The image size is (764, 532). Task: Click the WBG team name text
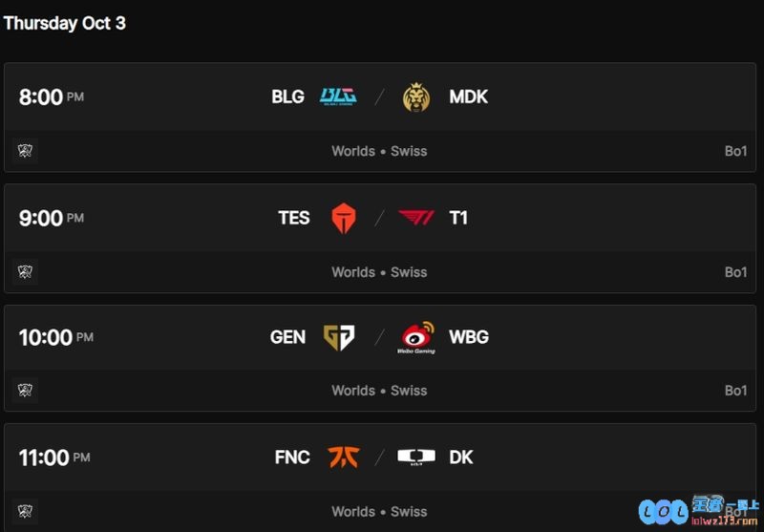coord(469,337)
